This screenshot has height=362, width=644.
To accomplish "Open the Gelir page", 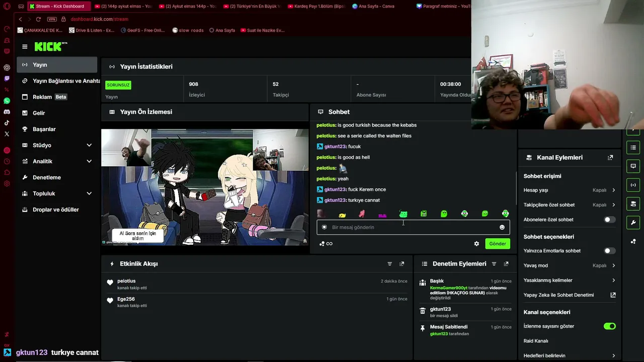I will coord(57,113).
